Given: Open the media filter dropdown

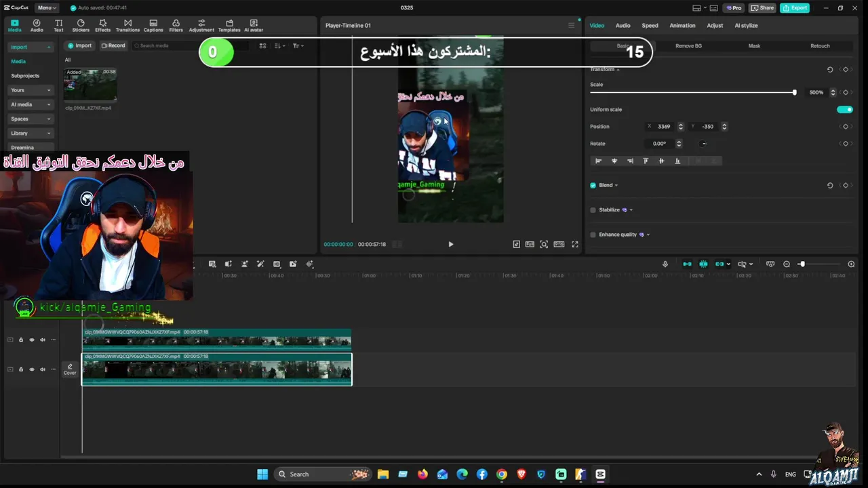Looking at the screenshot, I should coord(298,45).
